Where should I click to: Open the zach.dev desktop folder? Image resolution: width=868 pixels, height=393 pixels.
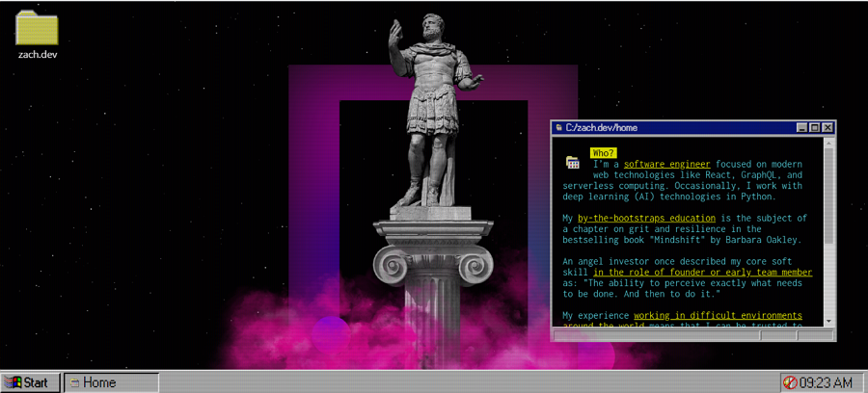pyautogui.click(x=39, y=29)
